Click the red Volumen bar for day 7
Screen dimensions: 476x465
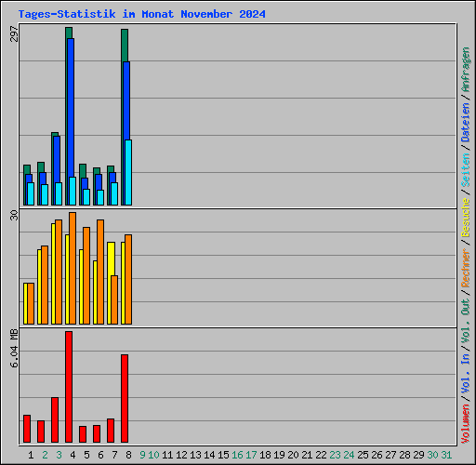coord(111,431)
